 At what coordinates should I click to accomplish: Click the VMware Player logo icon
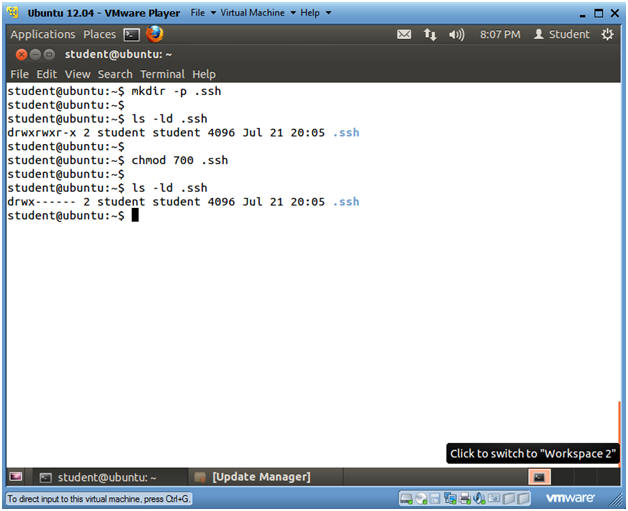tap(13, 12)
